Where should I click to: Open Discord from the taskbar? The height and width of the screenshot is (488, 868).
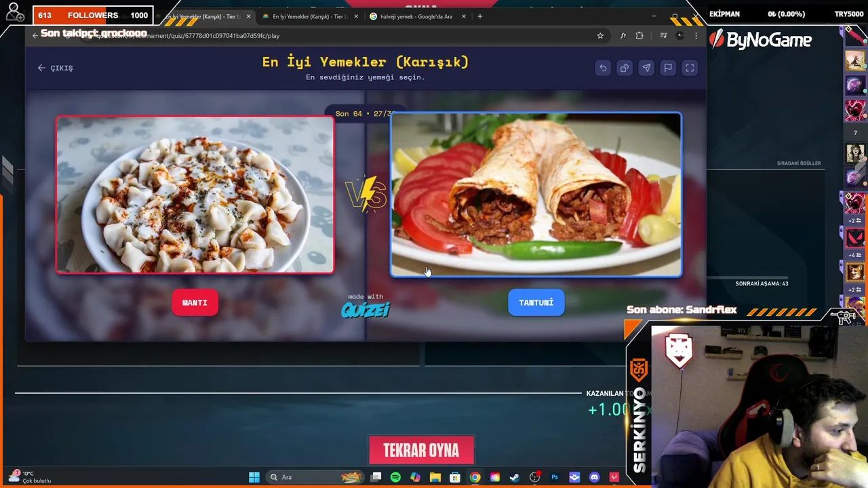click(x=595, y=477)
